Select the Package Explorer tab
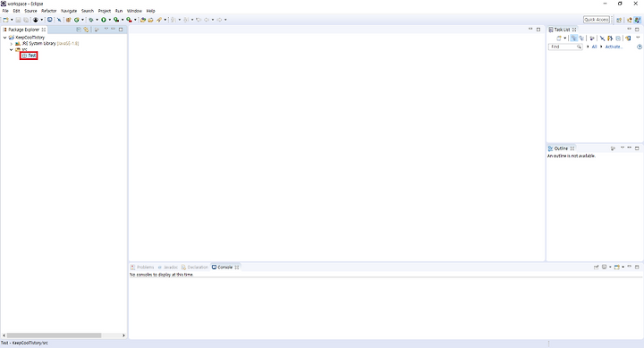The image size is (644, 348). [x=24, y=30]
